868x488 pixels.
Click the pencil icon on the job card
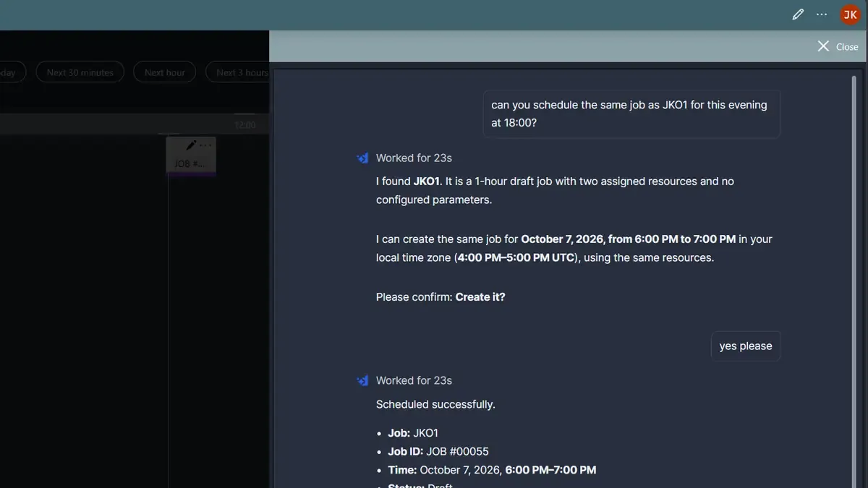[x=191, y=145]
